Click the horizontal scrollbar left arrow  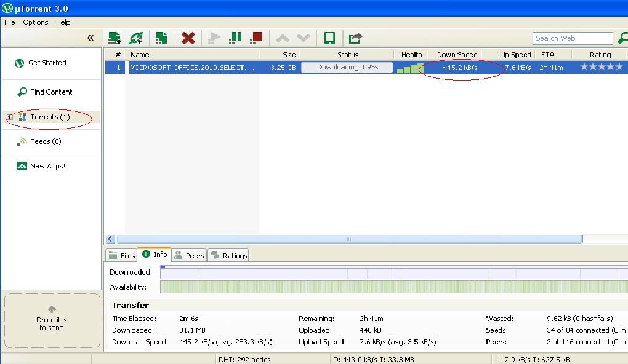pos(111,239)
